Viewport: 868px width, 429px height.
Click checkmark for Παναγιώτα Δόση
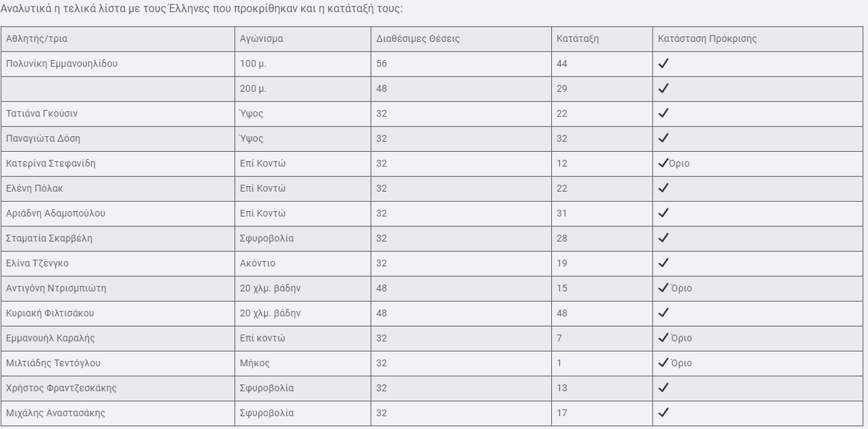(x=663, y=138)
